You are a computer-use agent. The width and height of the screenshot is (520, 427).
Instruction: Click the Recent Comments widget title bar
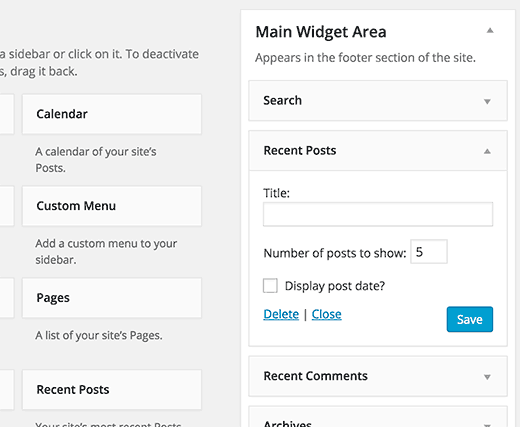click(378, 376)
